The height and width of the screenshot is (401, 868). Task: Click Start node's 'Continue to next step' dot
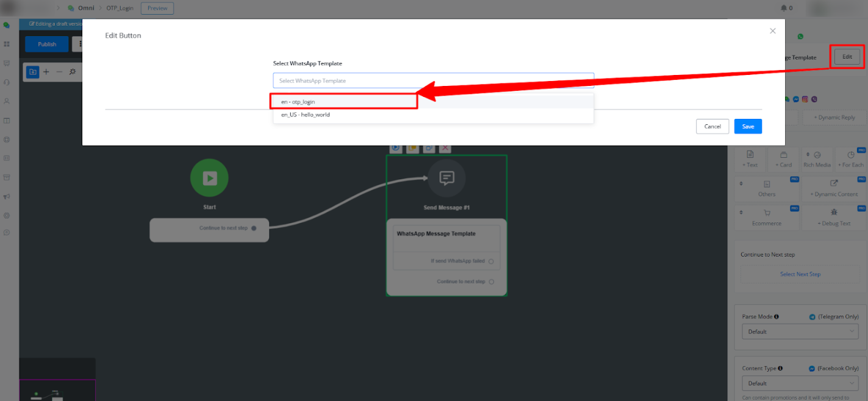[254, 228]
